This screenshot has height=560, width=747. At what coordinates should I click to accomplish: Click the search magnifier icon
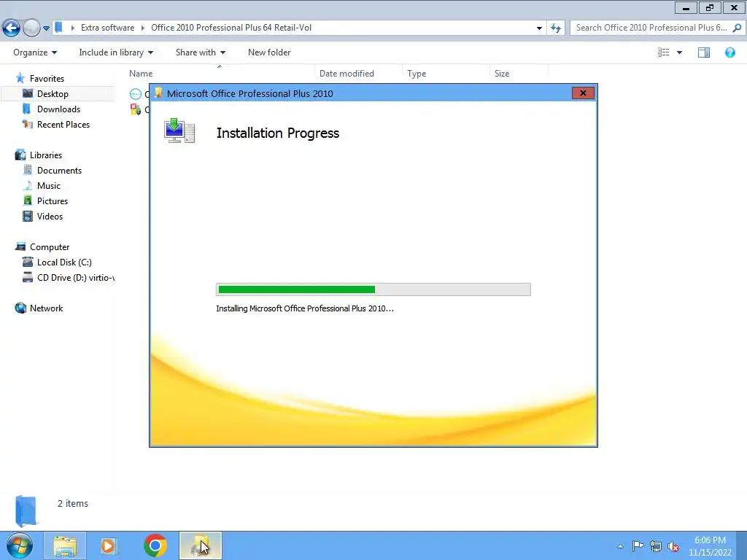(x=737, y=28)
